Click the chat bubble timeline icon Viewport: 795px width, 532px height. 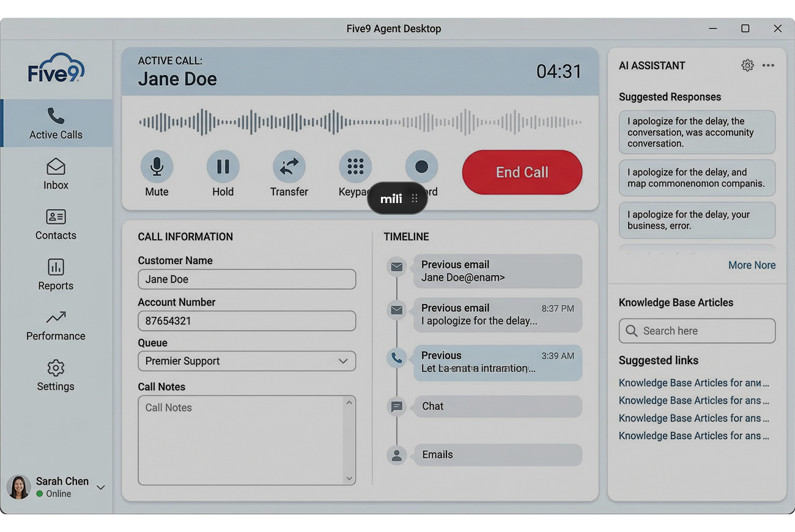tap(397, 406)
